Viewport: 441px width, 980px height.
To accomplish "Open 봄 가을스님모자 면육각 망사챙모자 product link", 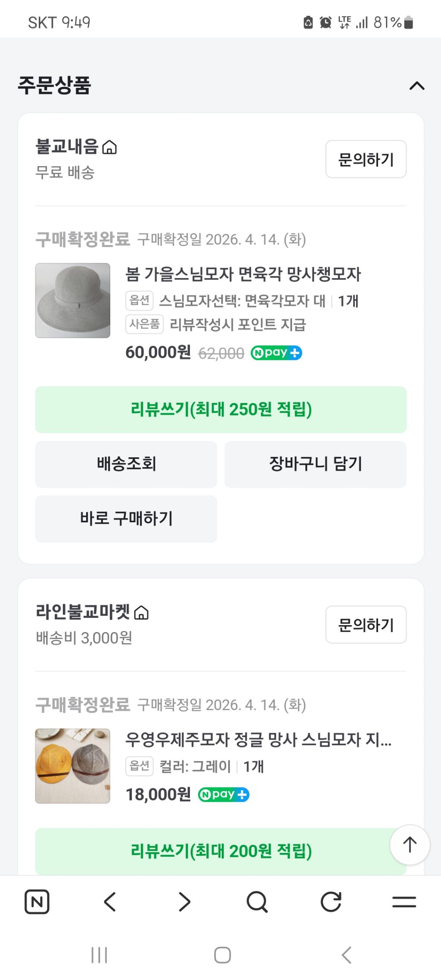I will (243, 274).
